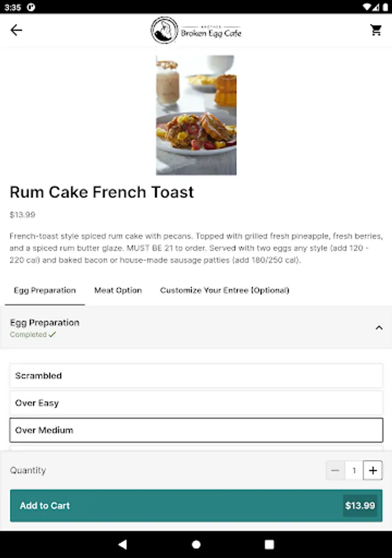The width and height of the screenshot is (392, 558).
Task: Increase quantity with the plus button
Action: coord(373,471)
